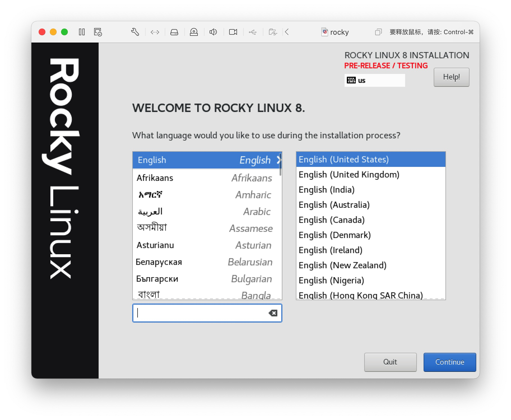
Task: Open the USB devices icon
Action: (252, 32)
